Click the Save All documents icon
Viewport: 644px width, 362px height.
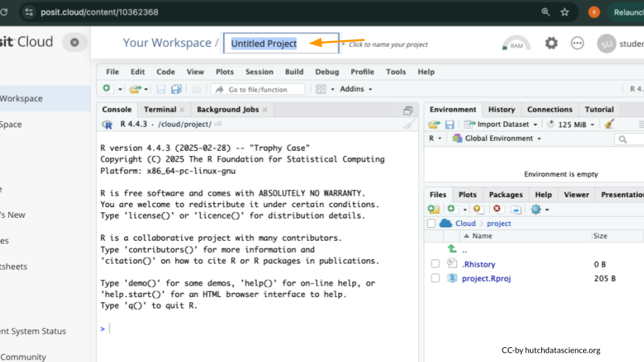coord(176,89)
